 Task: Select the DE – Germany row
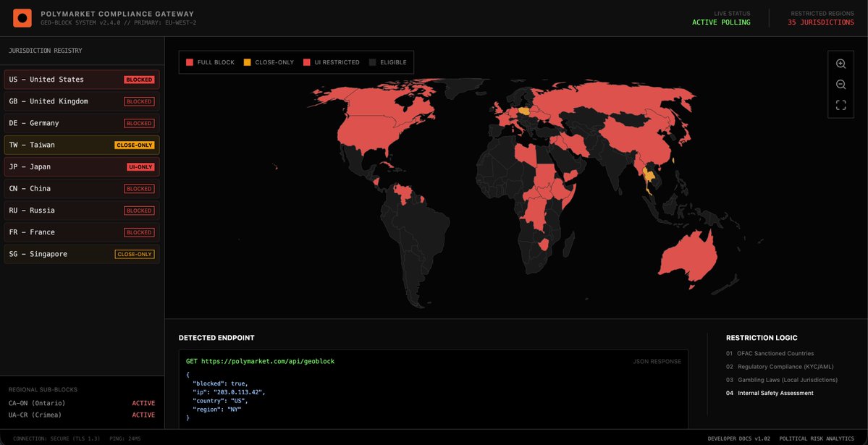[82, 124]
